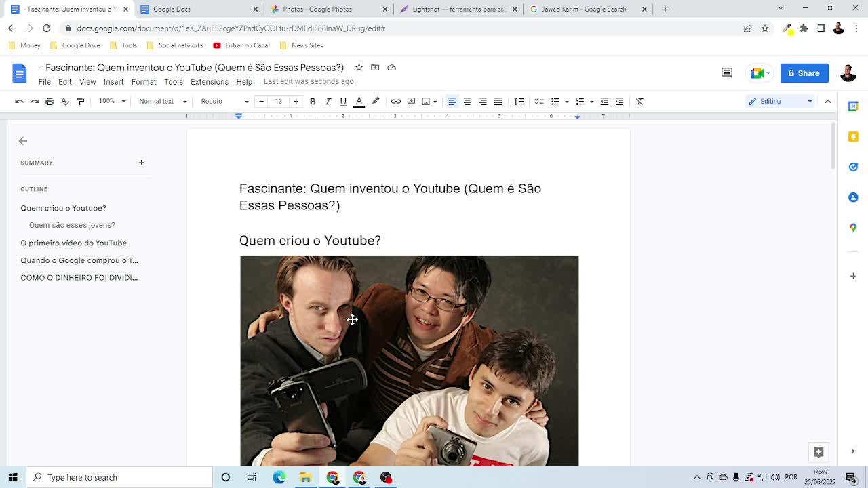This screenshot has width=868, height=488.
Task: Open the highlight color picker
Action: point(376,101)
